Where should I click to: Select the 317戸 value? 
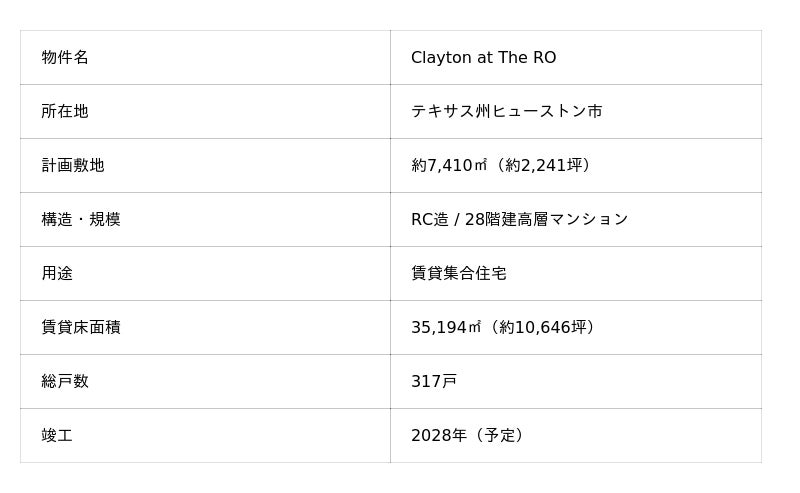coord(434,382)
